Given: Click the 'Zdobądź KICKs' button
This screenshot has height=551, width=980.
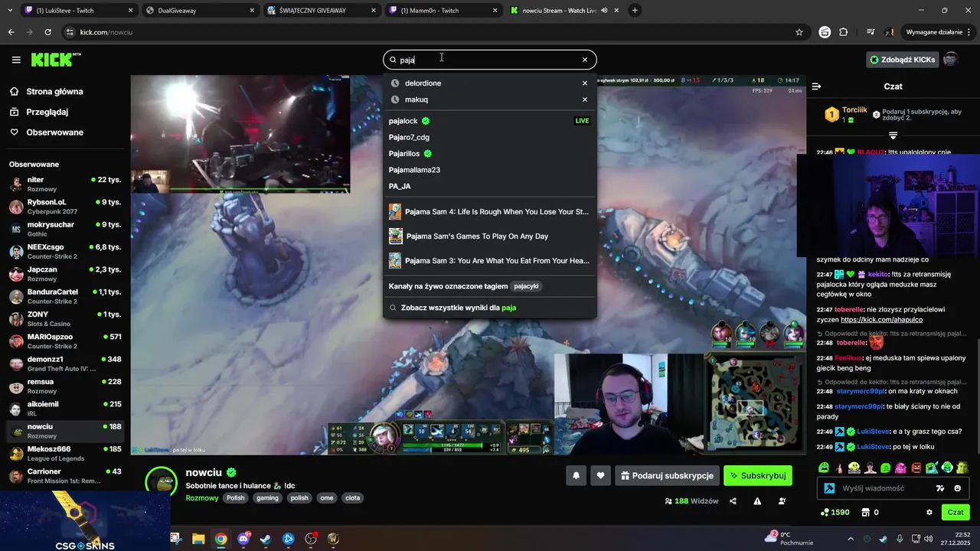Looking at the screenshot, I should [902, 60].
